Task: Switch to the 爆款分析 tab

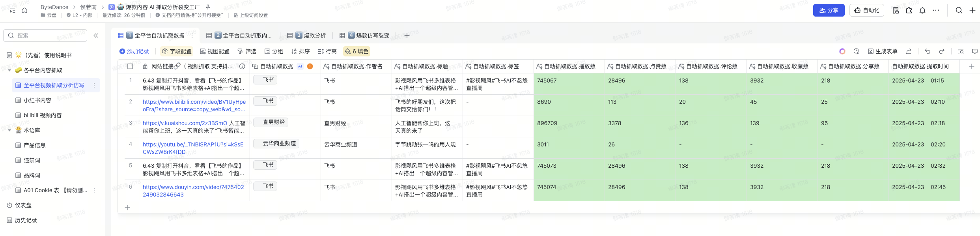Action: [310, 36]
